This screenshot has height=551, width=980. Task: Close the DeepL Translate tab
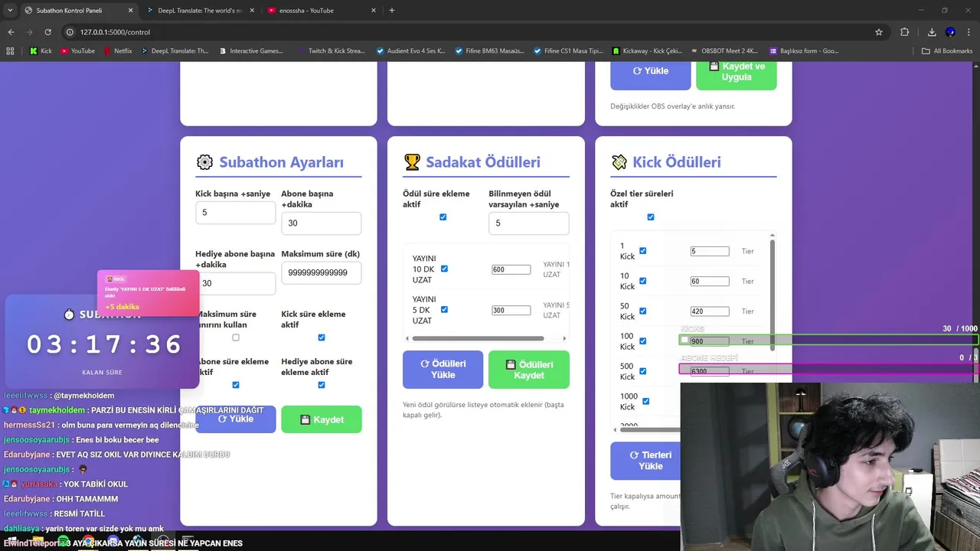(252, 11)
